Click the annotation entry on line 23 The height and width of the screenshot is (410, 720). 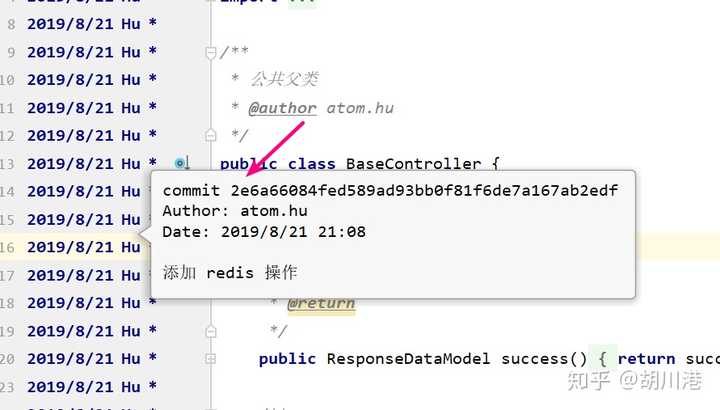coord(92,387)
